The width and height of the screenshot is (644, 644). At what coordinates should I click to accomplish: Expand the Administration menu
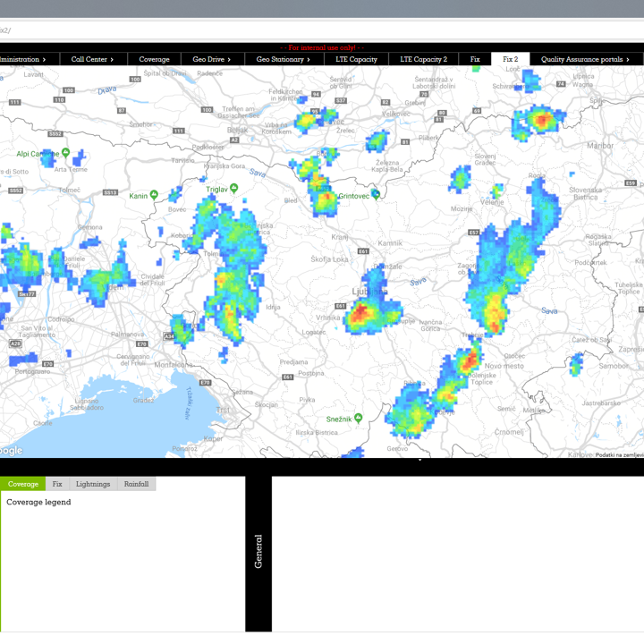21,59
